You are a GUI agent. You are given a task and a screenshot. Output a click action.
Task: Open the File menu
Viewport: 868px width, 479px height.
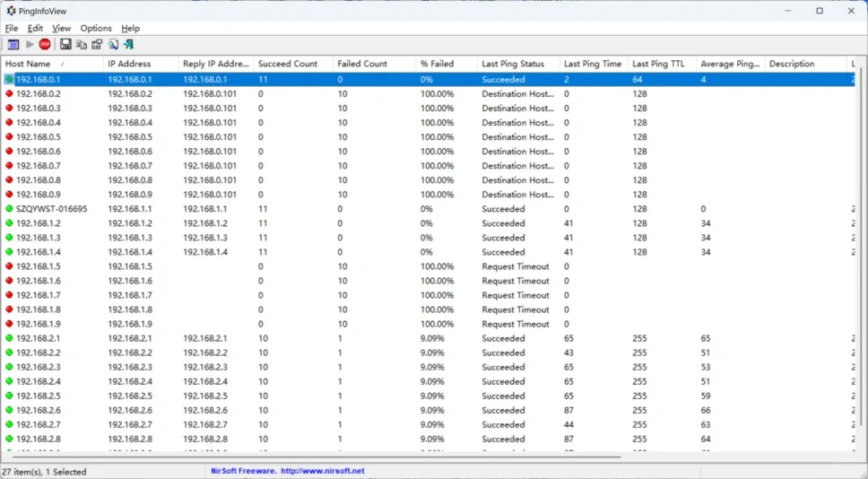(x=12, y=28)
